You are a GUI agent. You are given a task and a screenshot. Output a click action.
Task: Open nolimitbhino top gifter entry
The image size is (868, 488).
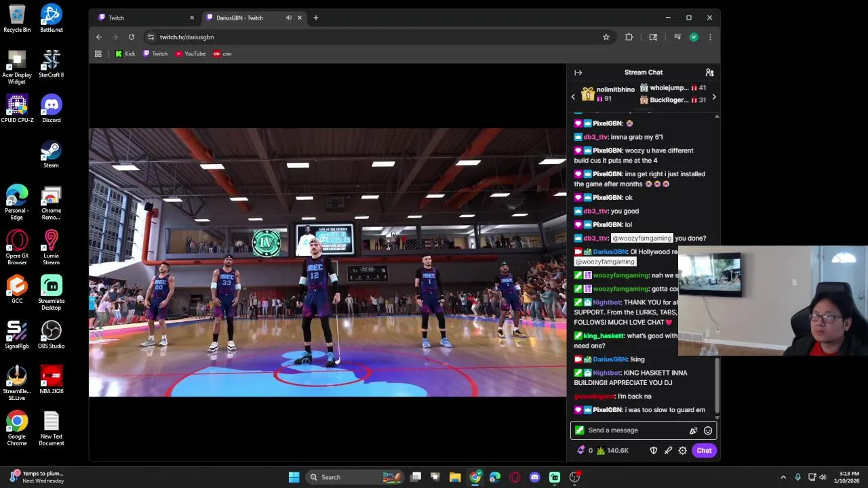pyautogui.click(x=608, y=94)
